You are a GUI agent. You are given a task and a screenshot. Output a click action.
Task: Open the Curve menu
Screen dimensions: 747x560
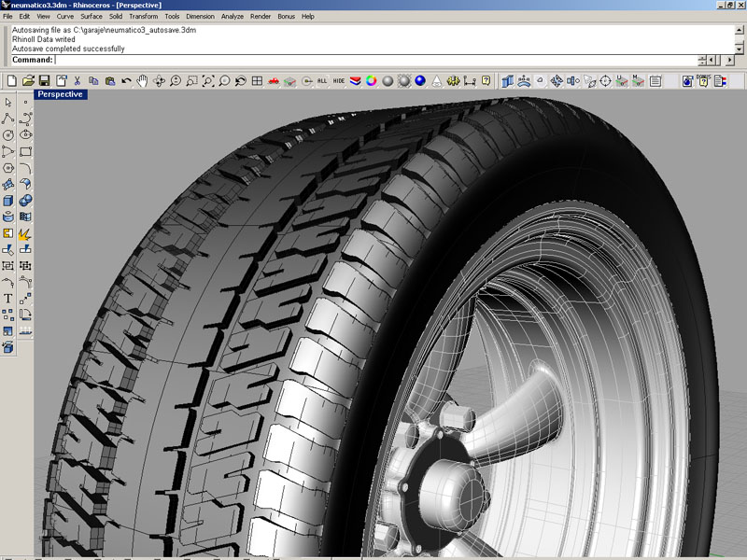[65, 16]
